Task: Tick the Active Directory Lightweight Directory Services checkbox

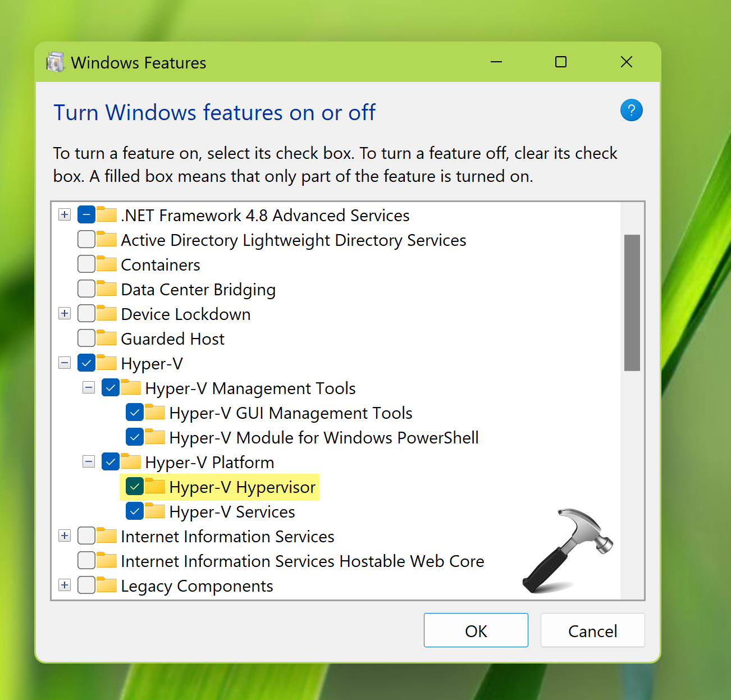Action: 86,239
